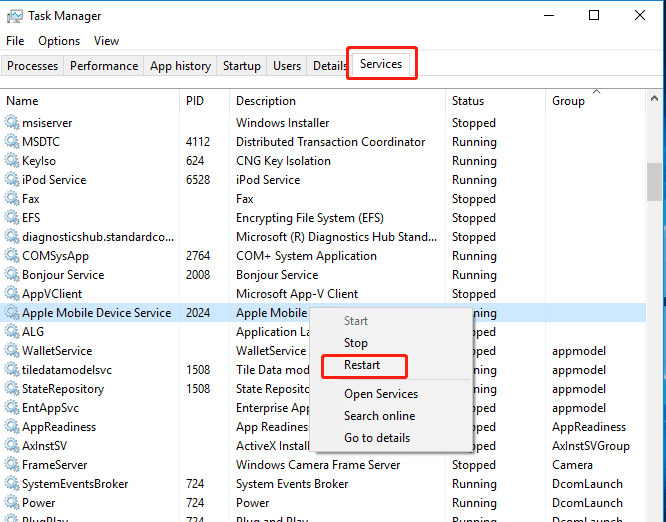
Task: Click the StateRepository service gear icon
Action: tap(12, 389)
